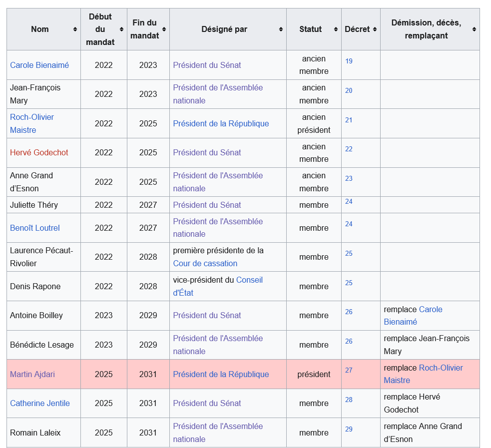This screenshot has height=448, width=491.
Task: Sort by Désigné par column arrows
Action: pos(281,29)
